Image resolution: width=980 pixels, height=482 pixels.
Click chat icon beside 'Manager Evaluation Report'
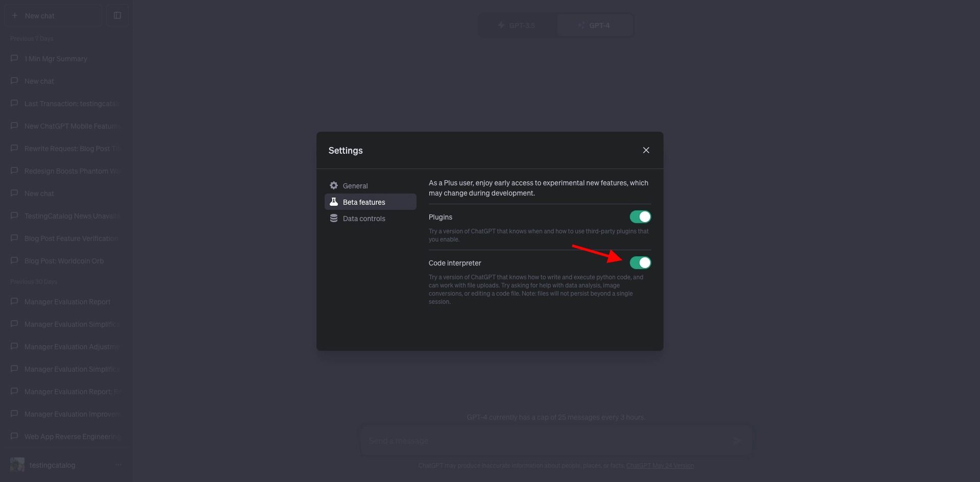tap(14, 301)
